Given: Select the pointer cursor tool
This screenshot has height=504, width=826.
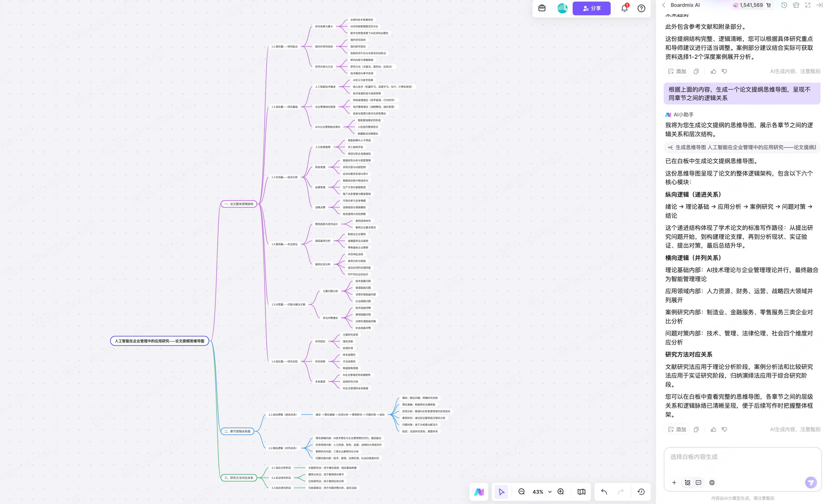Looking at the screenshot, I should pos(501,492).
